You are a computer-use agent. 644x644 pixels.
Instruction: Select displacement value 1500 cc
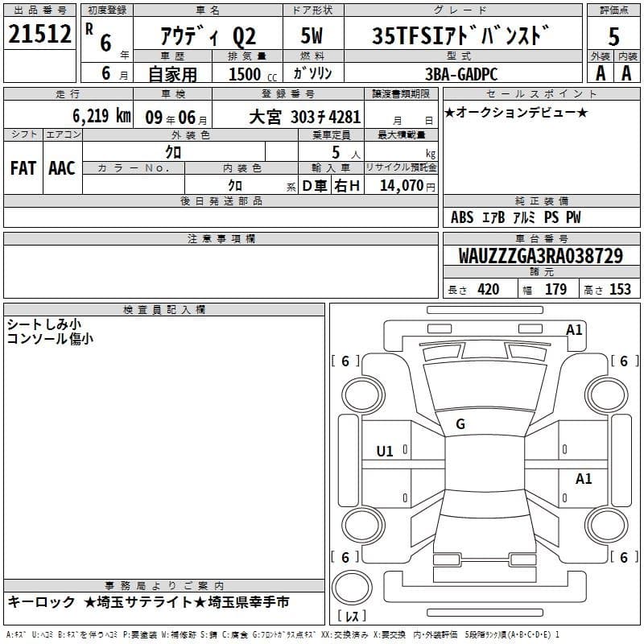pyautogui.click(x=253, y=74)
